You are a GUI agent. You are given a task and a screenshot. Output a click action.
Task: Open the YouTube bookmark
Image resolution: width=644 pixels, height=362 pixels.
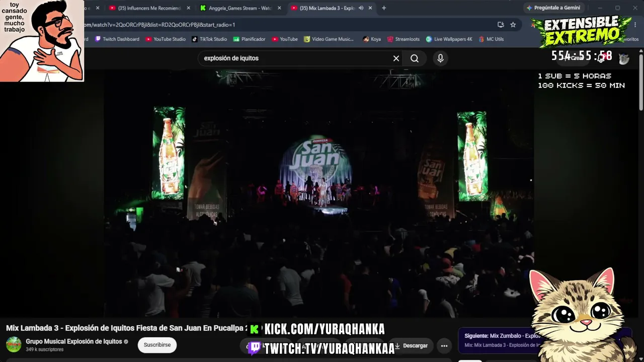coord(285,39)
